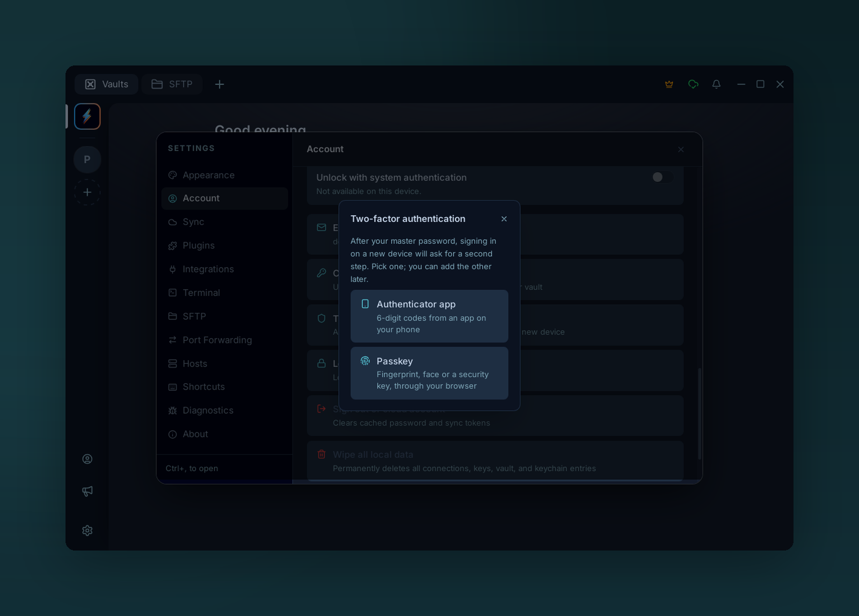Viewport: 859px width, 616px height.
Task: Close the Two-factor authentication dialog
Action: click(x=504, y=219)
